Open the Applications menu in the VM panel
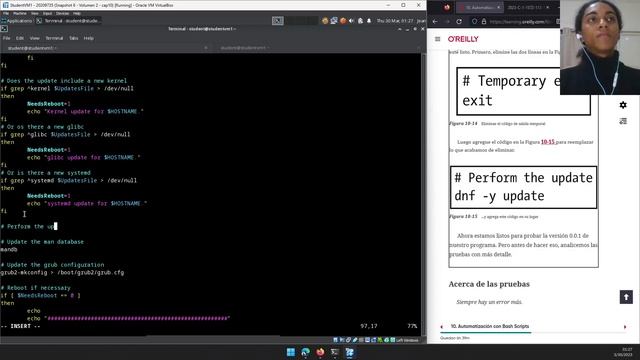 17,21
